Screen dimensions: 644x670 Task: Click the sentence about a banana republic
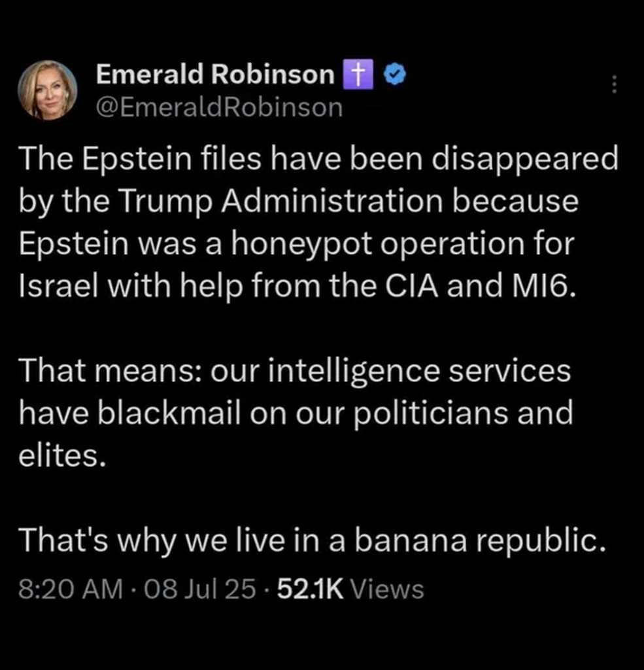[309, 540]
